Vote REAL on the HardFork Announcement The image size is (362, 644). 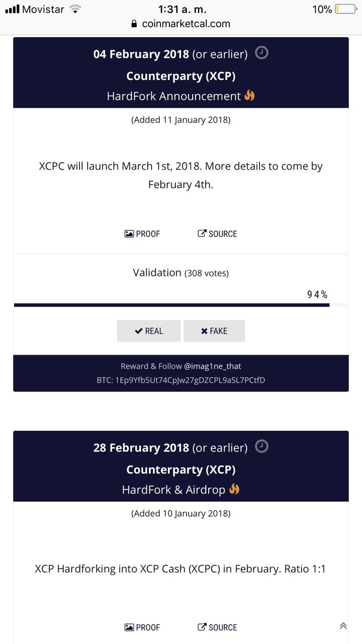click(148, 331)
